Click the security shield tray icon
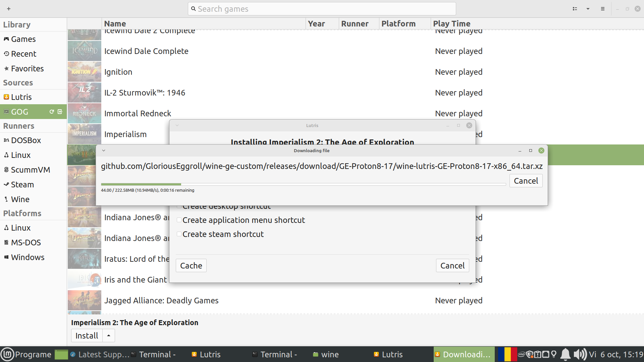The width and height of the screenshot is (644, 362). 530,354
